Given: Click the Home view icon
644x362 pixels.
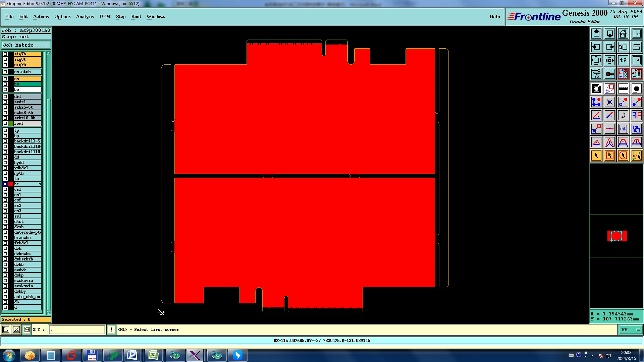Looking at the screenshot, I should pyautogui.click(x=623, y=34).
